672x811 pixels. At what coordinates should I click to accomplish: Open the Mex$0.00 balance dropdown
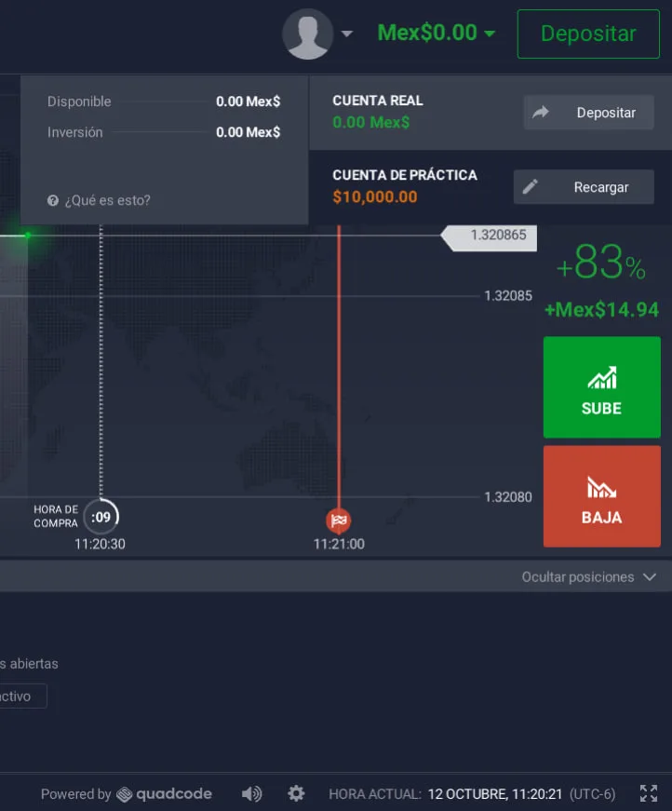(x=436, y=34)
